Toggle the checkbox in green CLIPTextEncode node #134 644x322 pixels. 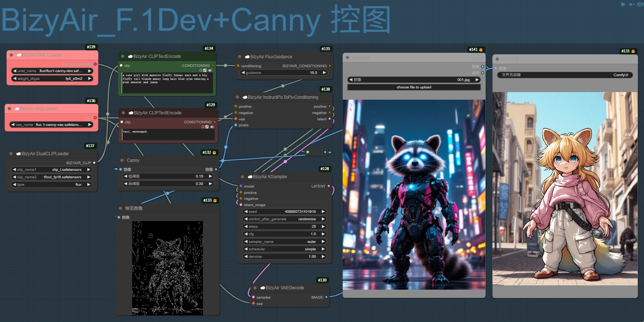coord(205,70)
